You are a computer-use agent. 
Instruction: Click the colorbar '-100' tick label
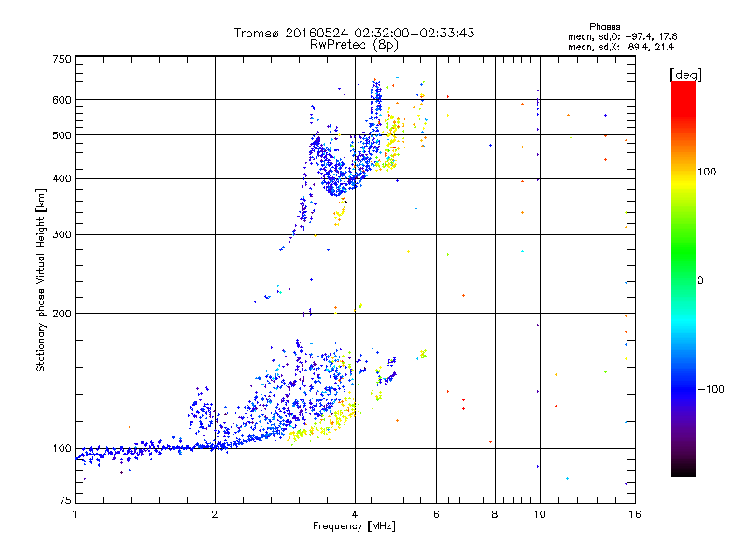tap(712, 389)
